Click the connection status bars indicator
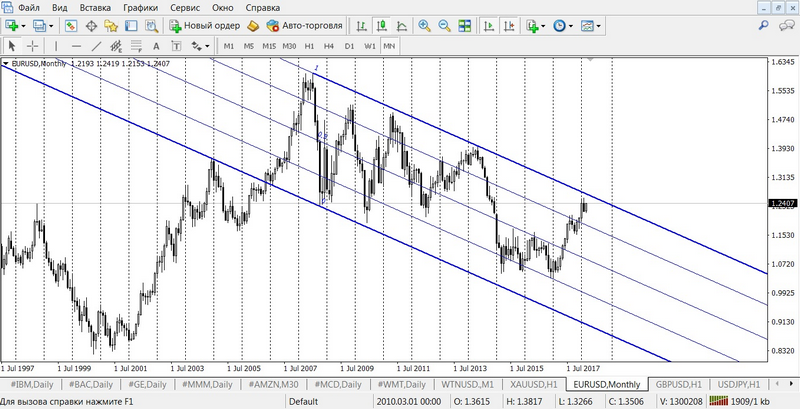The width and height of the screenshot is (800, 409). (718, 401)
